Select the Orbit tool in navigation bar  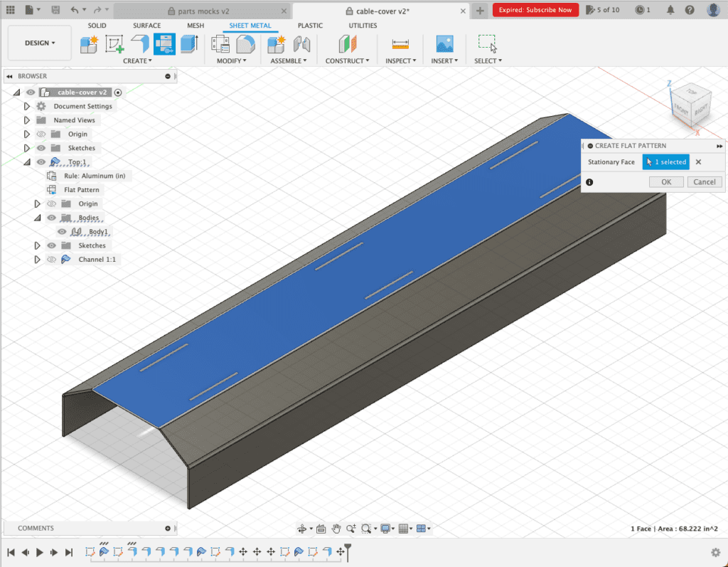[304, 528]
